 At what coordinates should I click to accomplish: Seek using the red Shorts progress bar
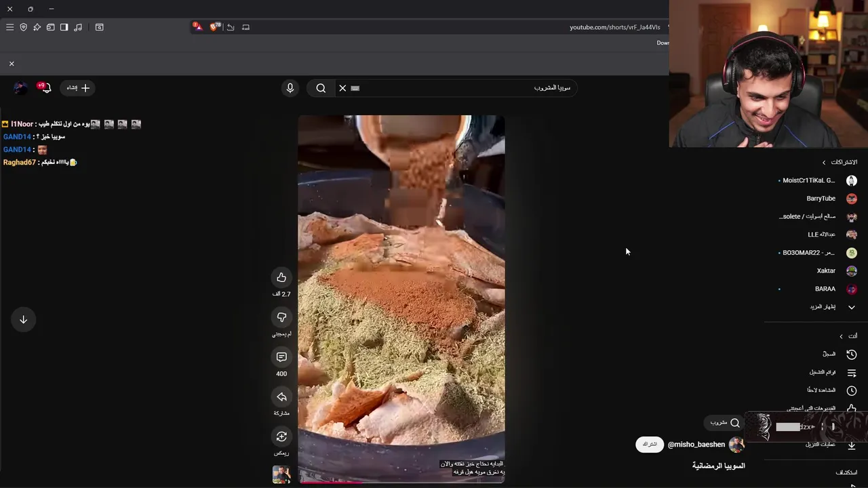(401, 482)
